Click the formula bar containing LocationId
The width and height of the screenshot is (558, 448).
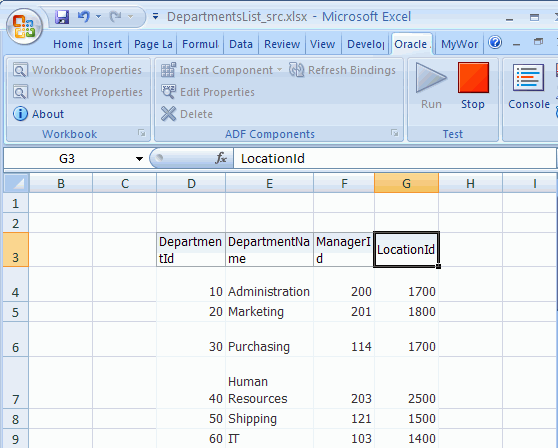click(x=394, y=158)
